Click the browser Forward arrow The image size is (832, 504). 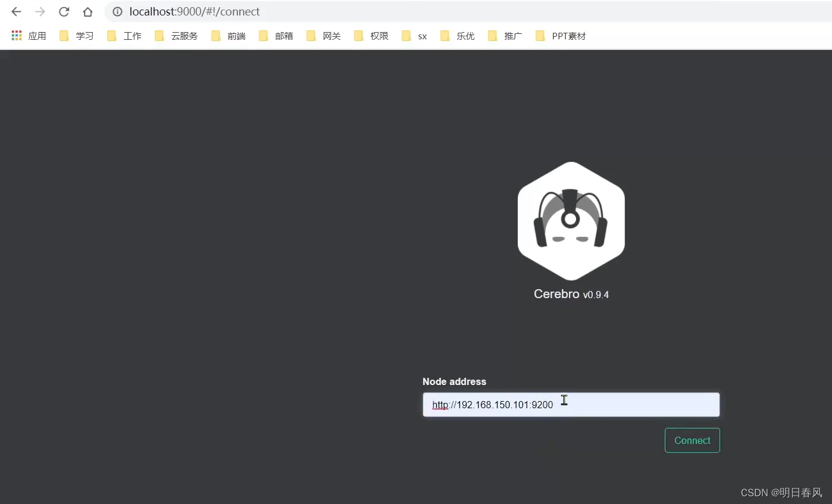(40, 12)
